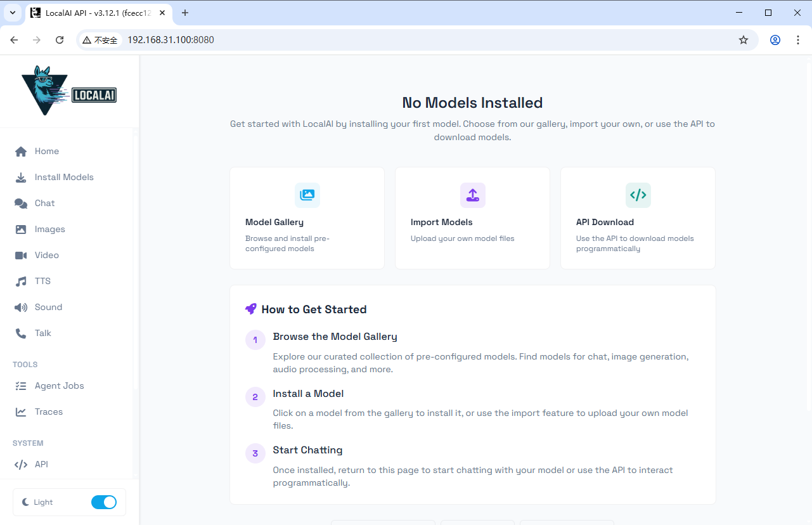Open a new browser tab
812x525 pixels.
click(185, 13)
